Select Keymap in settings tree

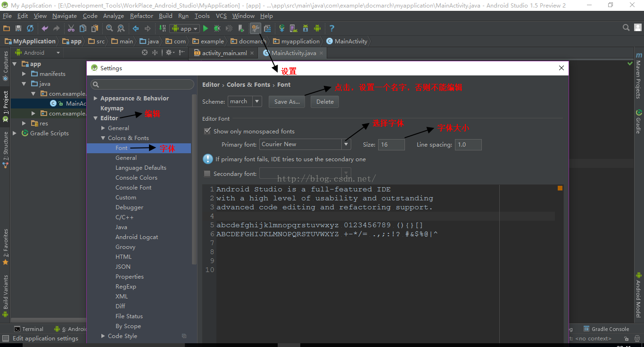point(112,108)
